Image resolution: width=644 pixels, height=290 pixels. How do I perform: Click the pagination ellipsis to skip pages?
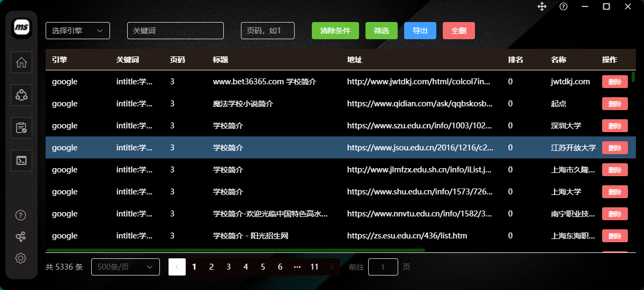click(x=297, y=267)
